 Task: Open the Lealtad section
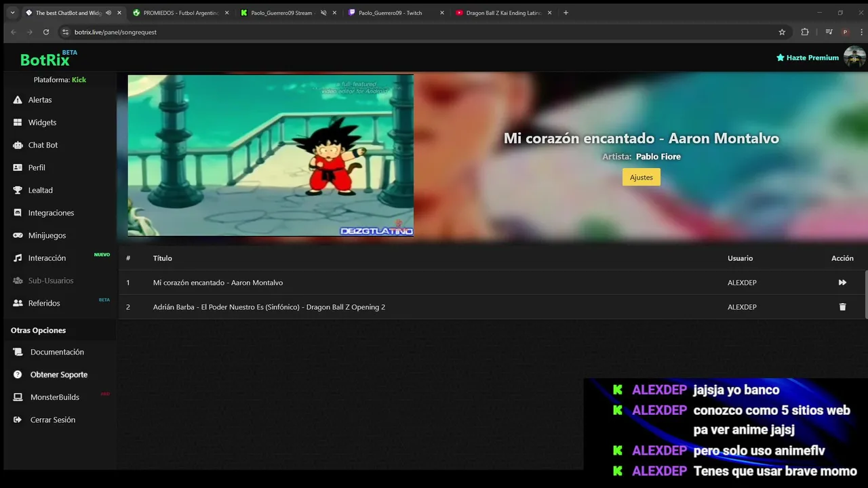(40, 190)
